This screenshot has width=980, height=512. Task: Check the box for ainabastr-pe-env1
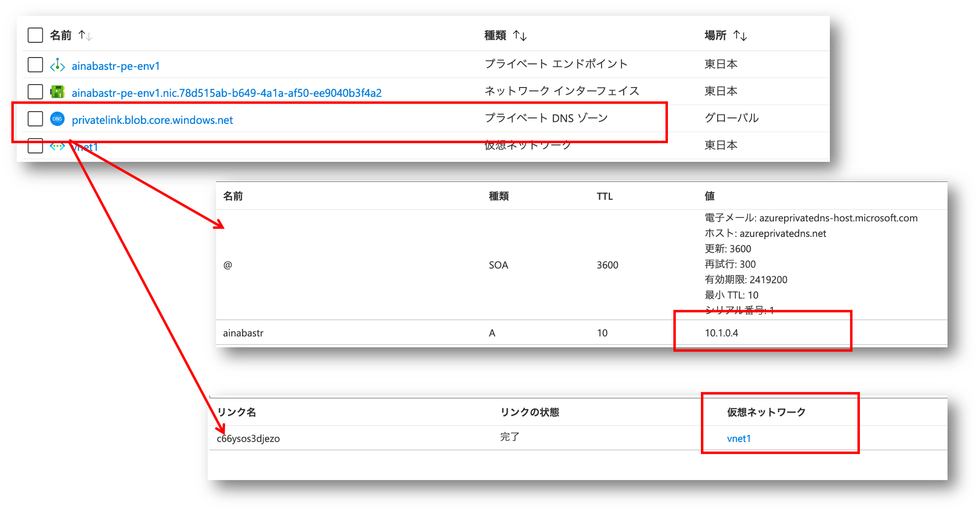(x=35, y=65)
